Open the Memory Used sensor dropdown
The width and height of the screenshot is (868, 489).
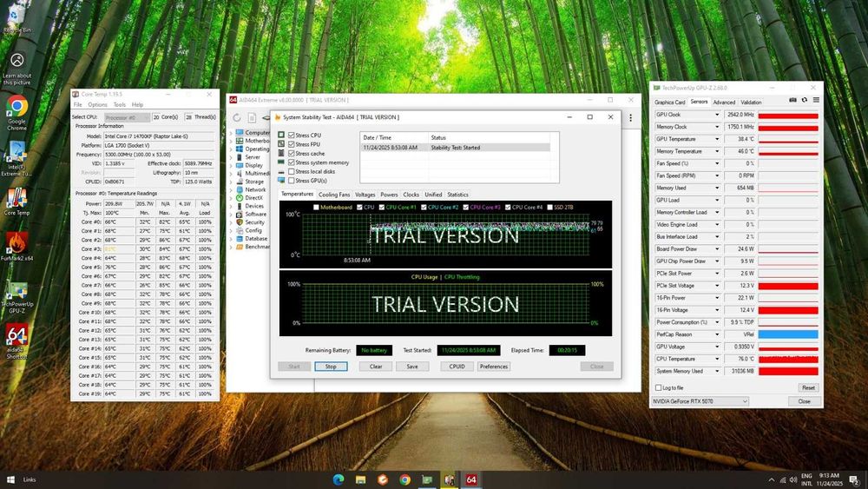click(717, 188)
